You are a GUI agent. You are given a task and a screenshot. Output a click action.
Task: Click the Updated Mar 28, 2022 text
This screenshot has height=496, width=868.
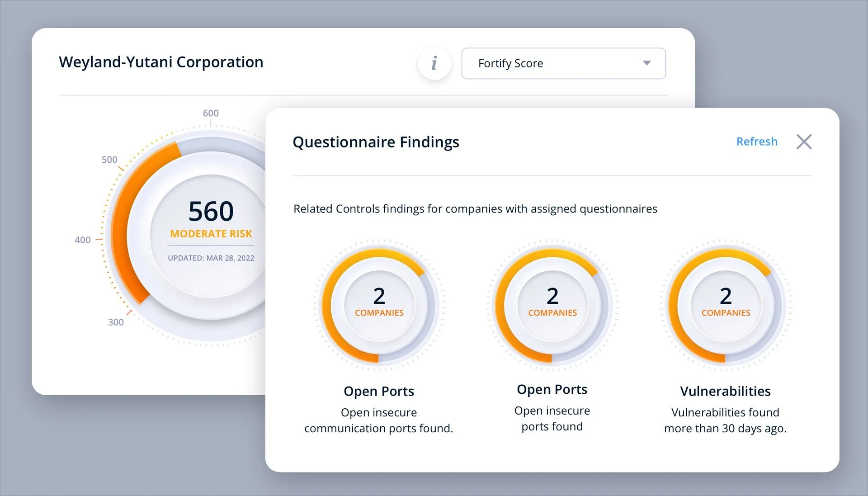pyautogui.click(x=211, y=258)
